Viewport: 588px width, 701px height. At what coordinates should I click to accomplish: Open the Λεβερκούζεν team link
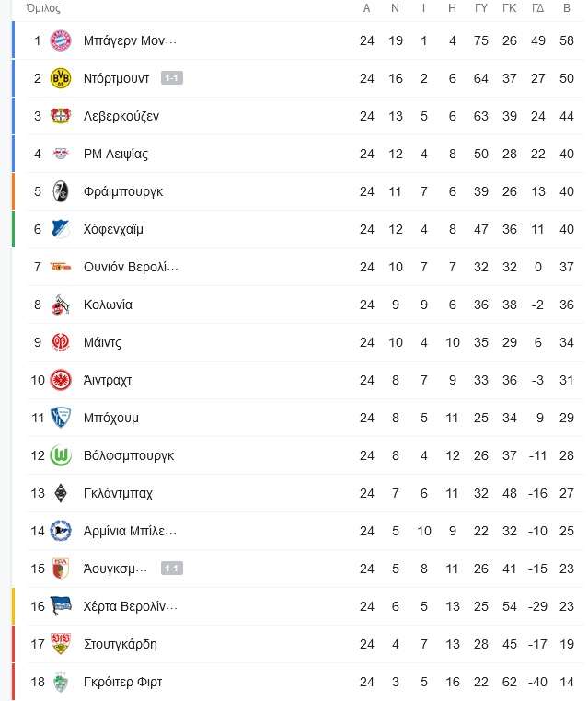click(121, 116)
